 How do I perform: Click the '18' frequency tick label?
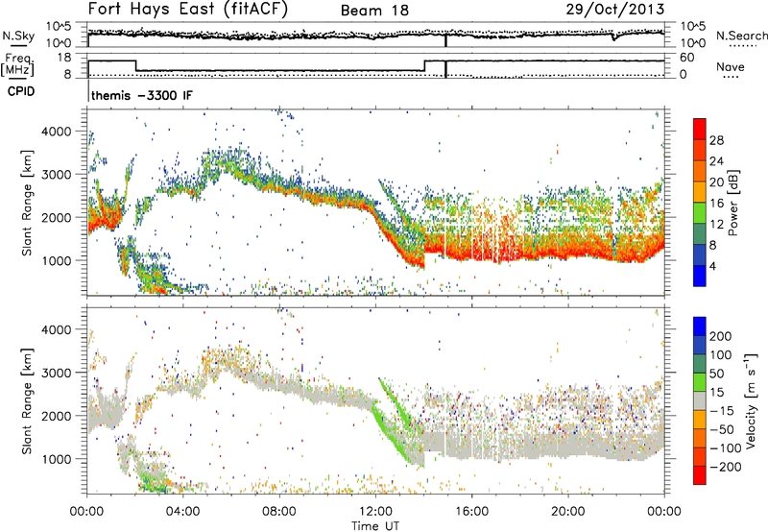tap(63, 58)
